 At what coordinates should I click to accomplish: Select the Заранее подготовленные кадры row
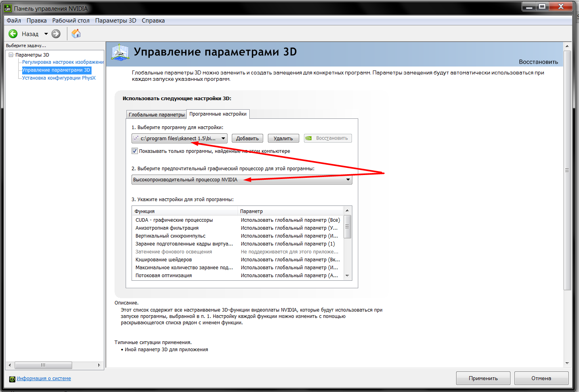click(238, 244)
